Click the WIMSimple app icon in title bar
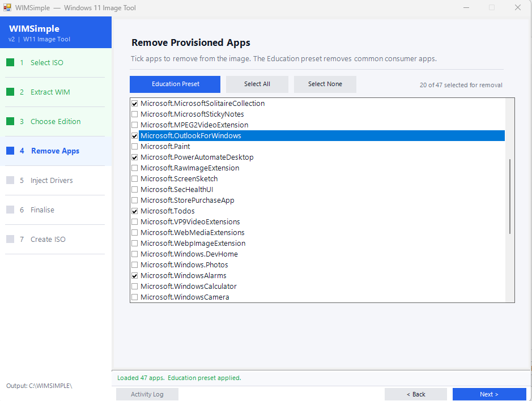This screenshot has width=532, height=401. (7, 8)
